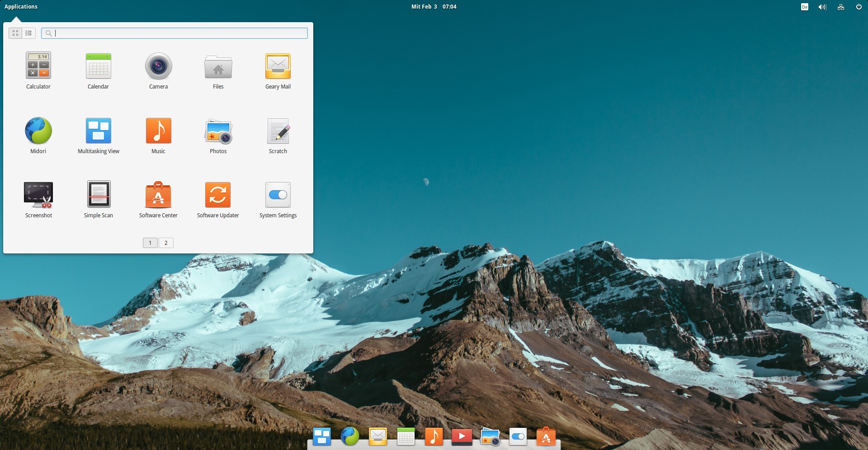
Task: Click the date and time display
Action: point(434,6)
